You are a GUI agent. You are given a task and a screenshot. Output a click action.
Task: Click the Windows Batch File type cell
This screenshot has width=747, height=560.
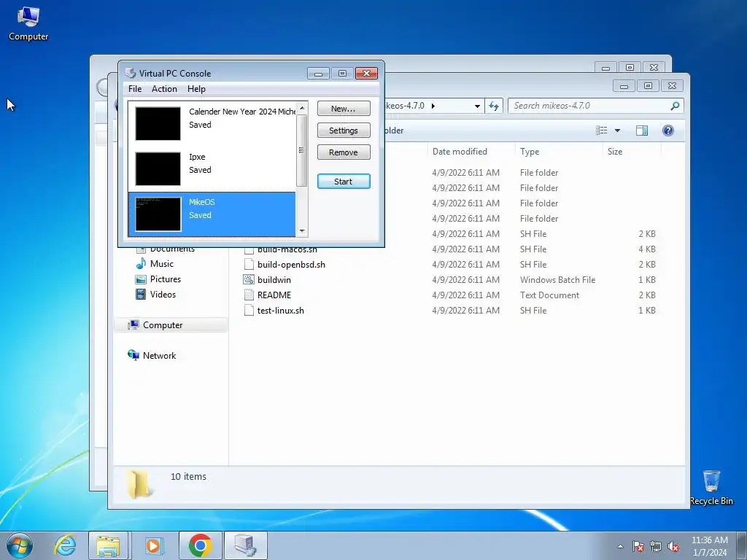[x=557, y=279]
